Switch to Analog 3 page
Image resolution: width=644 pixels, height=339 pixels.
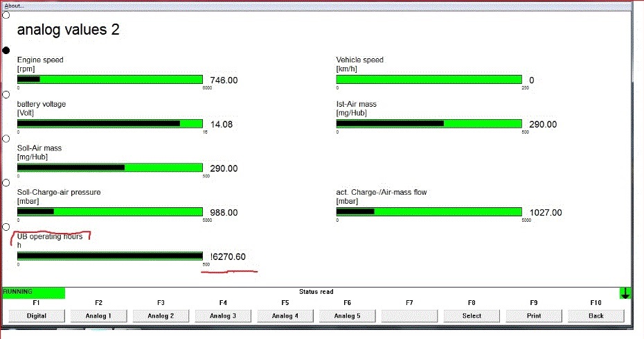tap(223, 316)
